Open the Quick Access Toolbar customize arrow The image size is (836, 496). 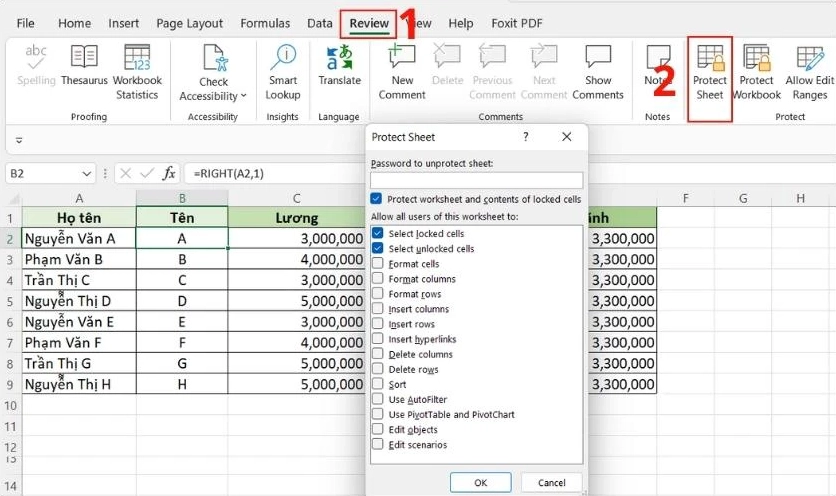point(19,140)
